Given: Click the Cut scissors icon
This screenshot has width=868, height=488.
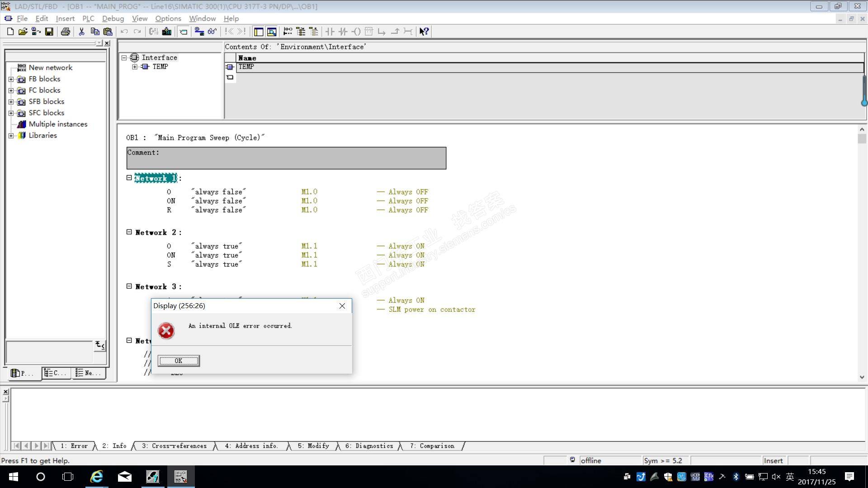Looking at the screenshot, I should [x=81, y=32].
